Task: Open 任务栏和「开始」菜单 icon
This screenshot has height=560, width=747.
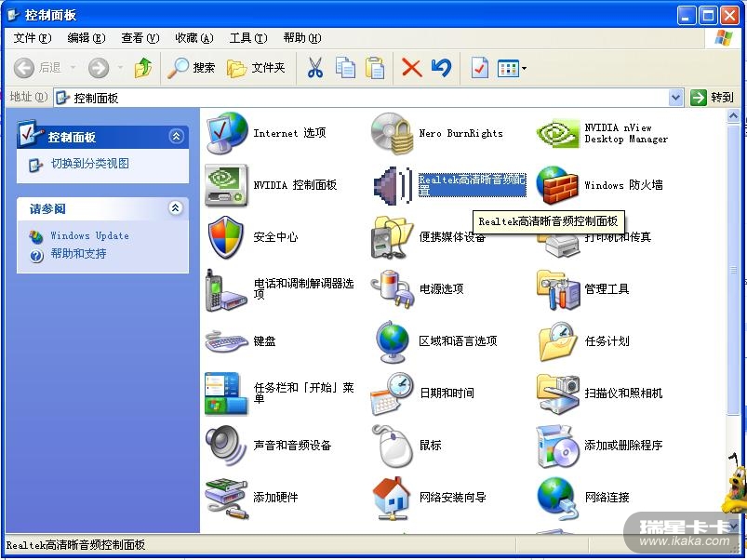Action: (x=226, y=393)
